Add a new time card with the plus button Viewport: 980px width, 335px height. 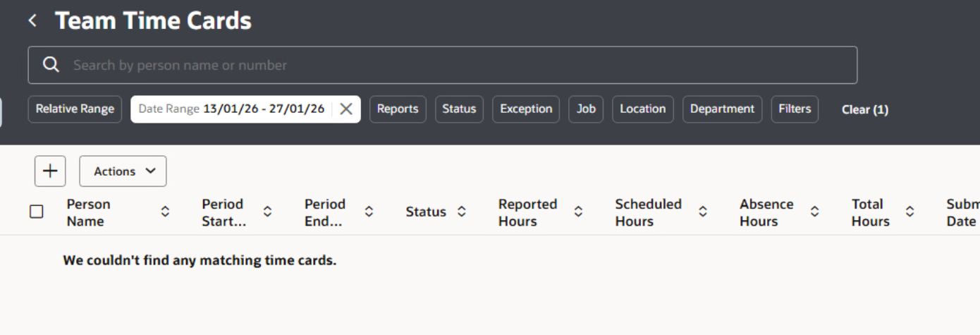point(50,171)
